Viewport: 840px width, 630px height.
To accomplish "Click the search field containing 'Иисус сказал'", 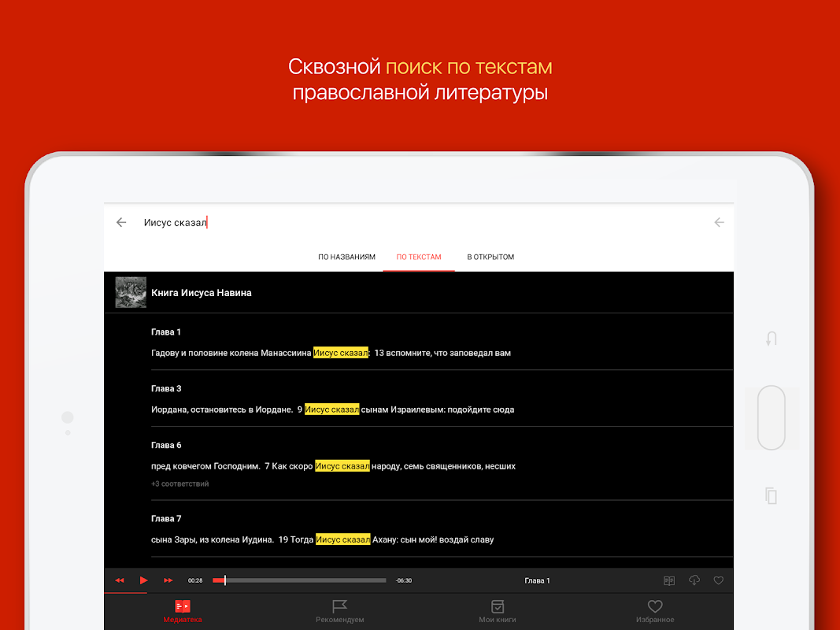I will coord(418,222).
